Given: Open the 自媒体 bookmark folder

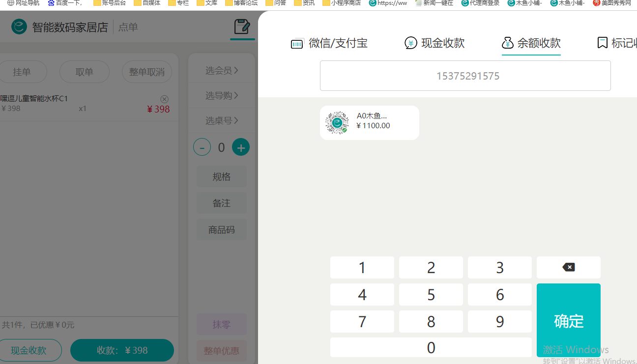Looking at the screenshot, I should pos(147,3).
